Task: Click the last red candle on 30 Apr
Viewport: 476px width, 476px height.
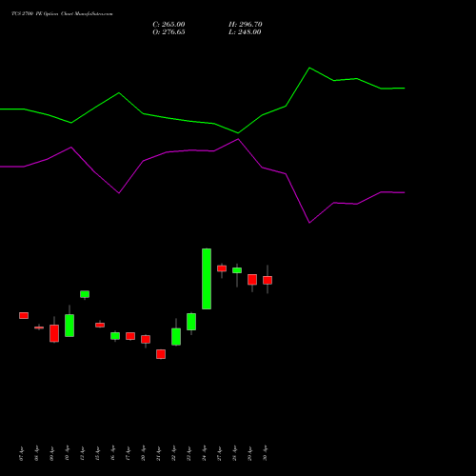Action: (x=268, y=280)
